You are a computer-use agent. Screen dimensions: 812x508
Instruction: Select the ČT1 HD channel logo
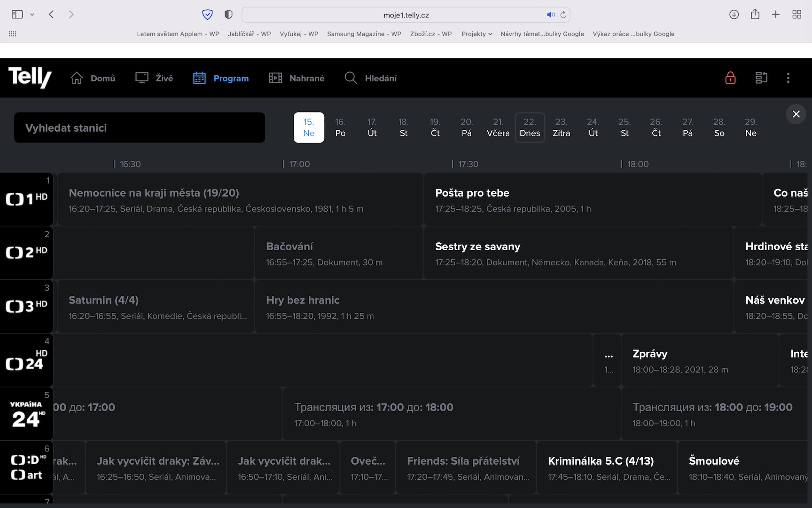pyautogui.click(x=26, y=199)
